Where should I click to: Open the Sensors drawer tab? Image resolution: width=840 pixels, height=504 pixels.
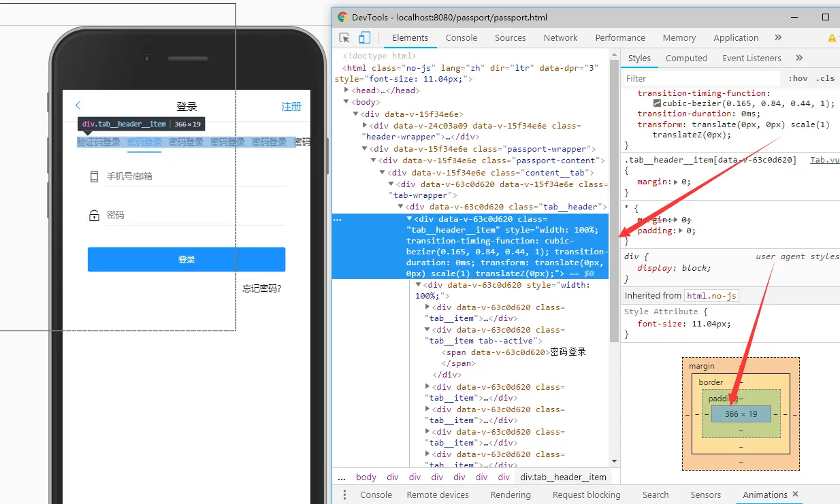click(x=705, y=494)
